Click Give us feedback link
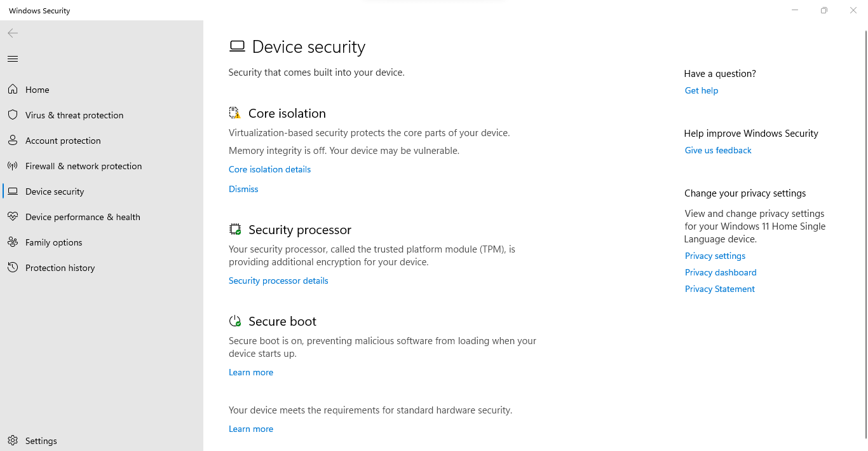The width and height of the screenshot is (868, 451). pos(718,150)
